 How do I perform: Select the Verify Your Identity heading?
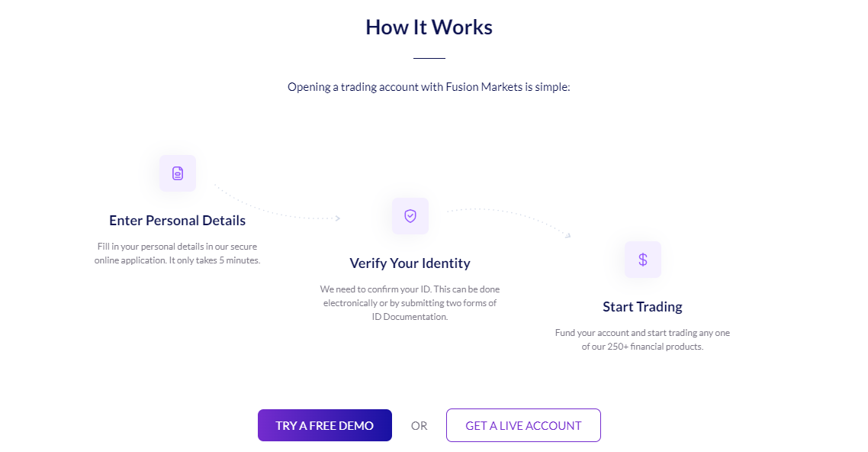[410, 263]
